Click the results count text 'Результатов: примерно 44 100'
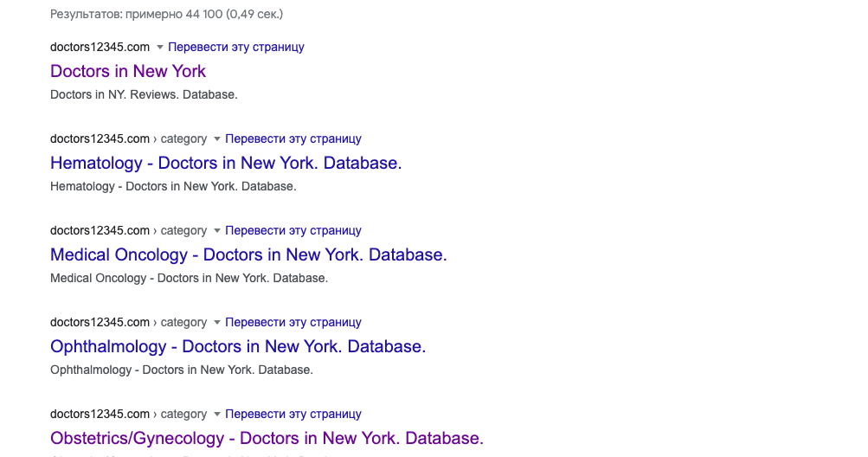The image size is (868, 457). pos(136,14)
